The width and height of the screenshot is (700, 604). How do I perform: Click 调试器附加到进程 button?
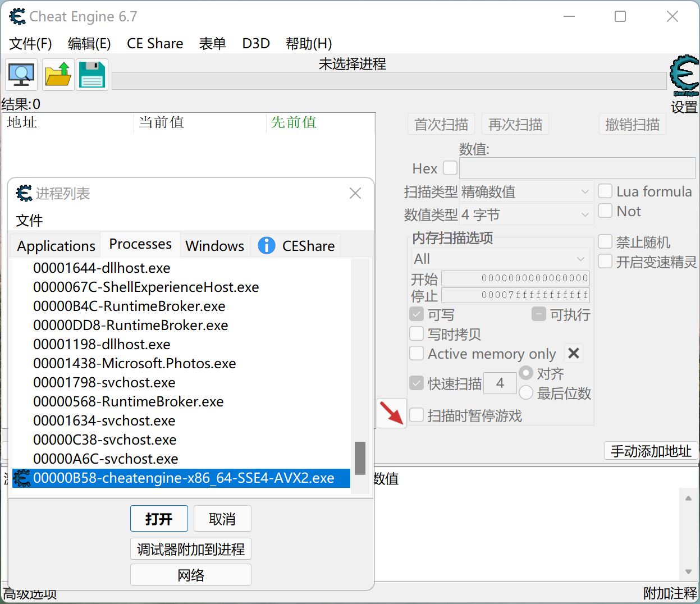point(190,548)
